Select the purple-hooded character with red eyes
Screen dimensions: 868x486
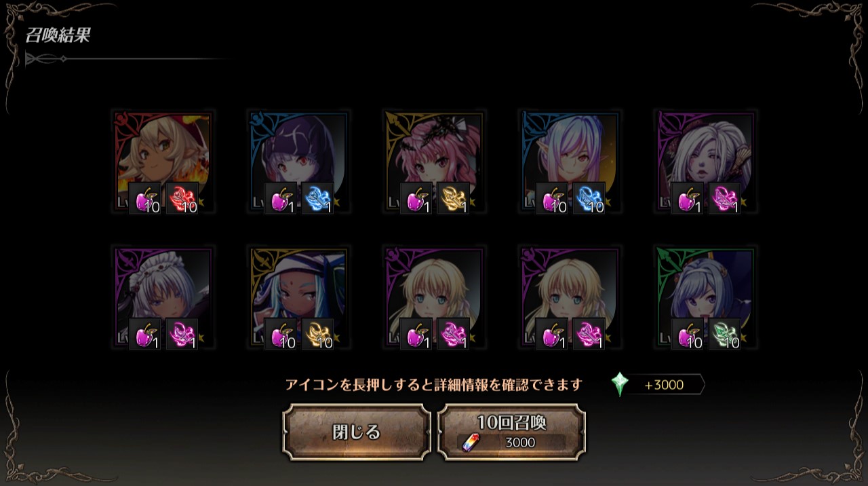[298, 162]
